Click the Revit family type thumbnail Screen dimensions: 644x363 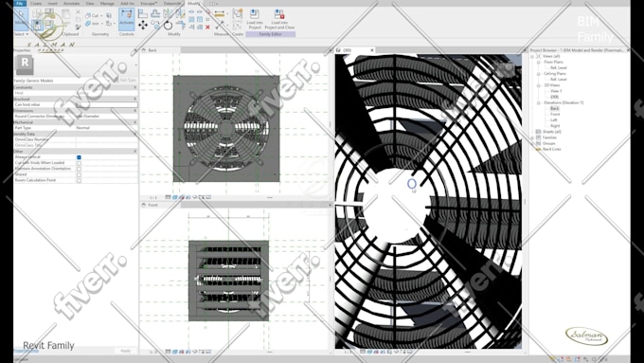(x=25, y=64)
